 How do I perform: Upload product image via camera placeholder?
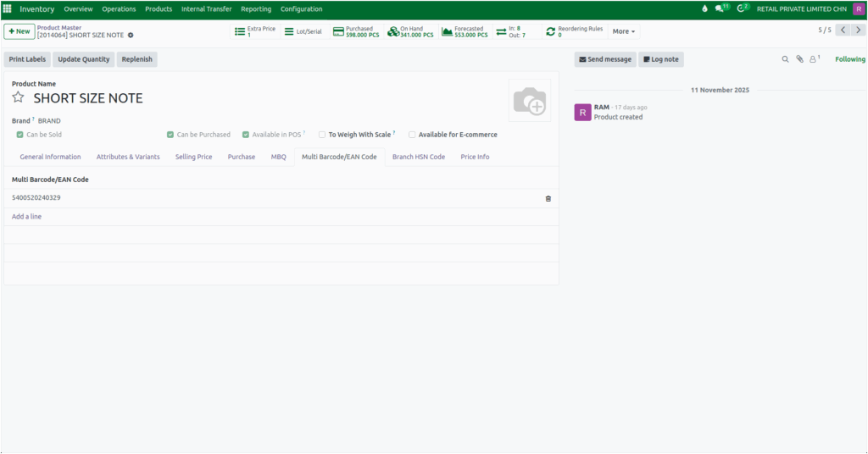530,101
